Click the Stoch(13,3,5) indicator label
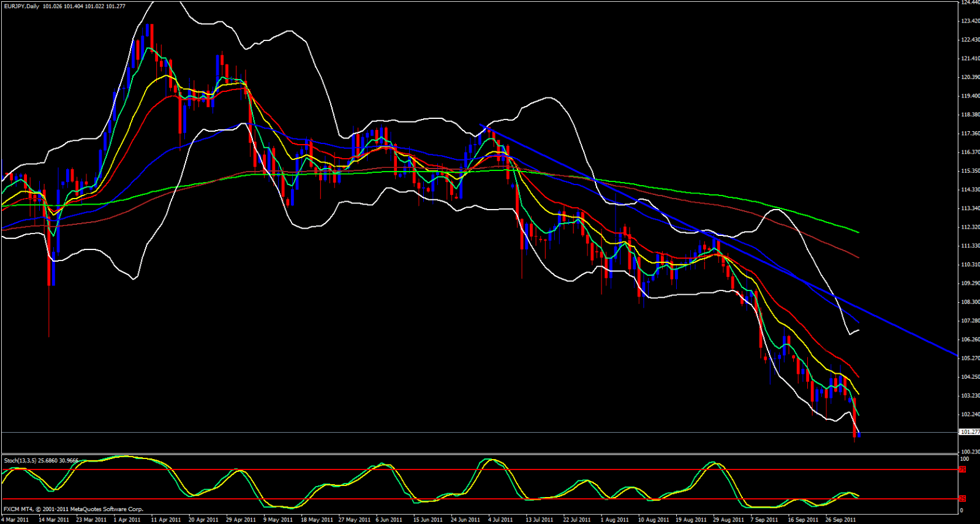Viewport: 980px width, 524px height. tap(20, 460)
